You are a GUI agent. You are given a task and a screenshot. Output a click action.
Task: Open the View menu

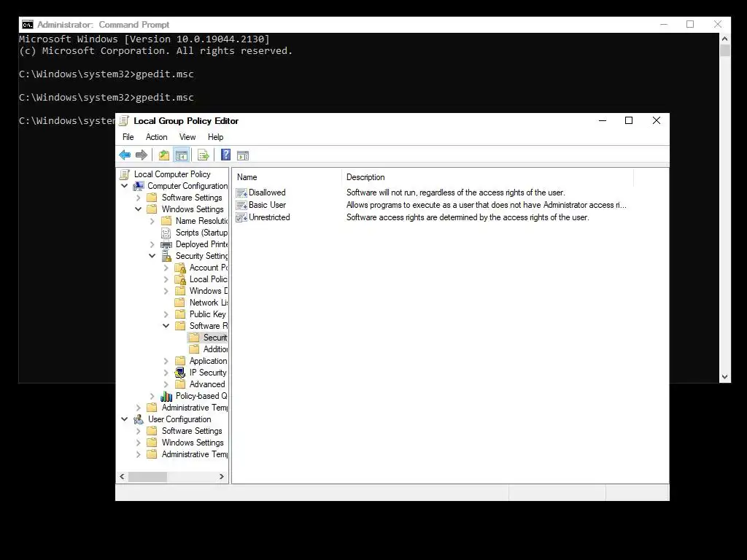[x=187, y=137]
